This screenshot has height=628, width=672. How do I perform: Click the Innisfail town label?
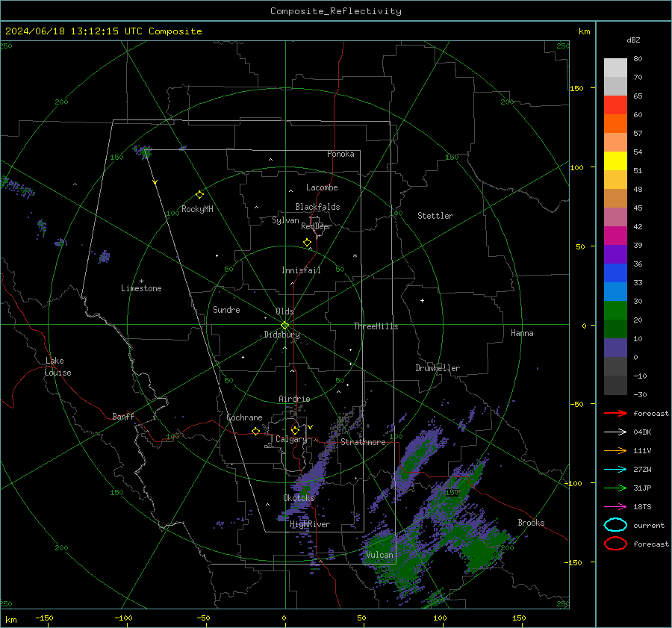pyautogui.click(x=301, y=270)
